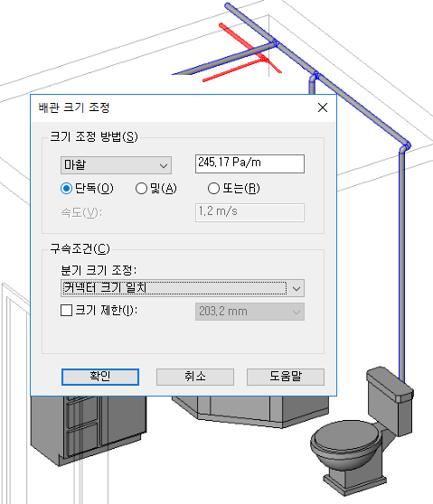
Task: Expand the 커넥터 크기 일치 dropdown
Action: point(183,288)
